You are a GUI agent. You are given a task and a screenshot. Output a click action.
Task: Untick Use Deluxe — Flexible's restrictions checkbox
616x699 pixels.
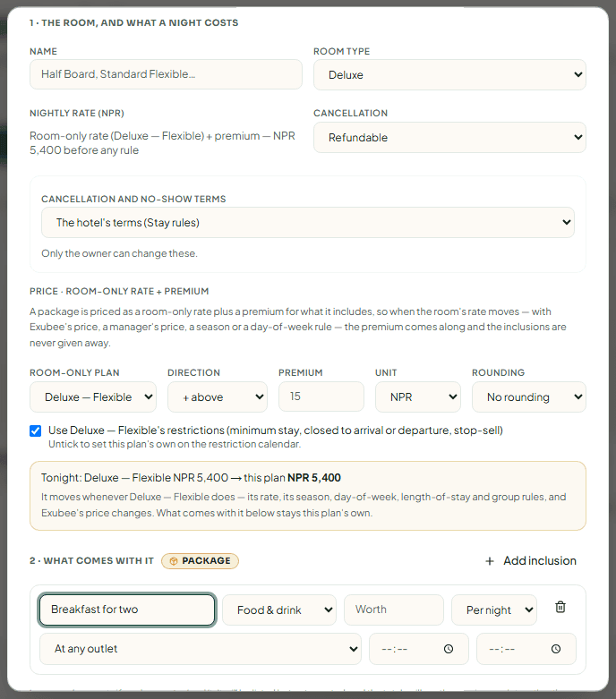tap(35, 430)
